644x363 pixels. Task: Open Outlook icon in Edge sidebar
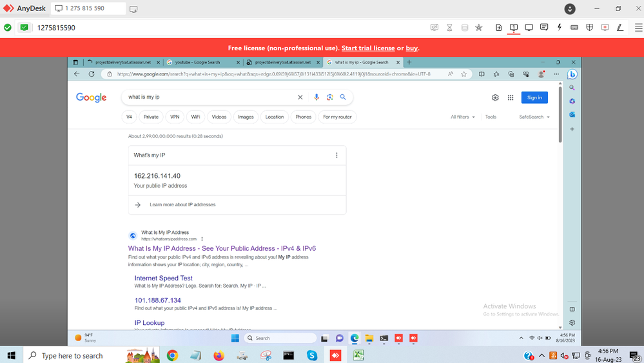click(572, 115)
